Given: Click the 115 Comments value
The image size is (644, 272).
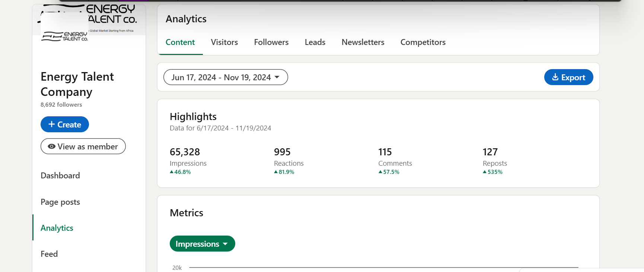Looking at the screenshot, I should point(385,152).
